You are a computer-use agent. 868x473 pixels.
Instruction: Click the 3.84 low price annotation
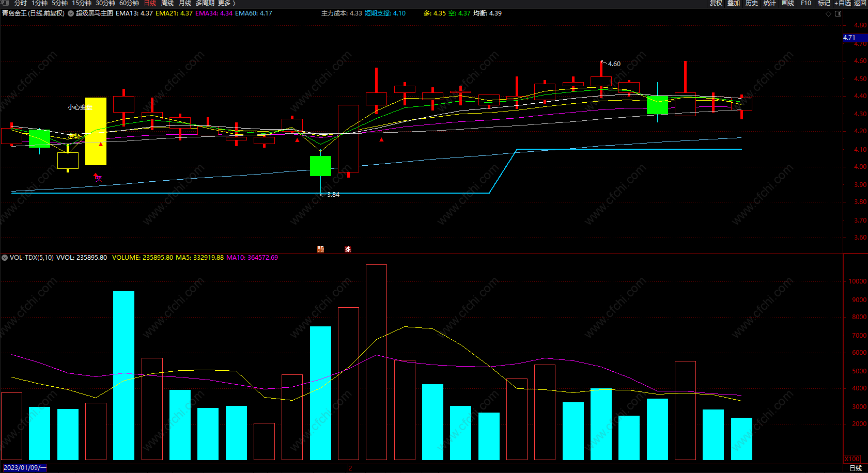[x=333, y=195]
